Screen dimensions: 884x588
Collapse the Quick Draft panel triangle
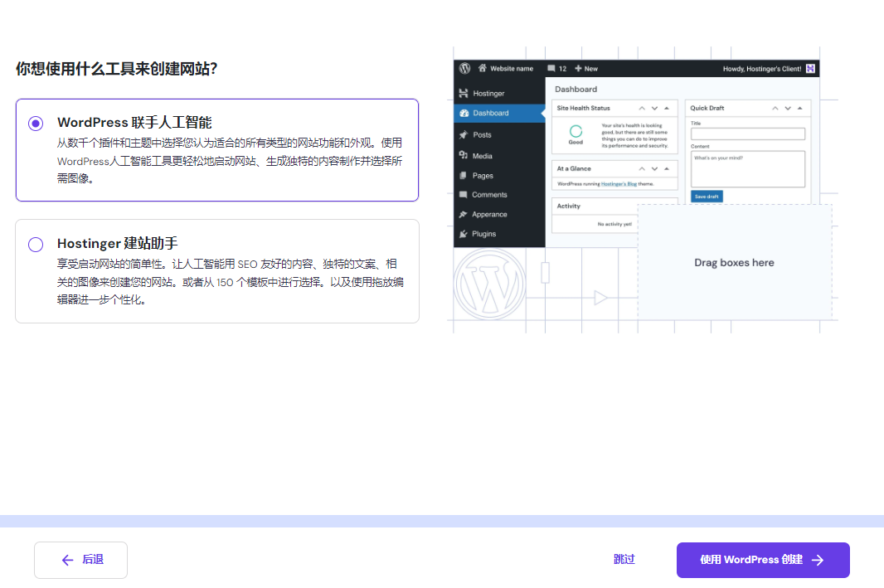coord(799,109)
